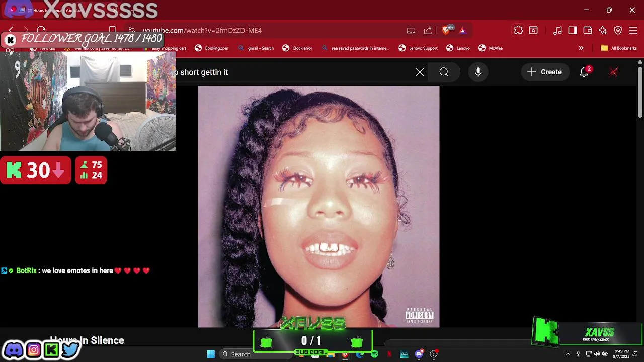Image resolution: width=644 pixels, height=362 pixels.
Task: Open the Brave Wallet icon
Action: click(588, 30)
